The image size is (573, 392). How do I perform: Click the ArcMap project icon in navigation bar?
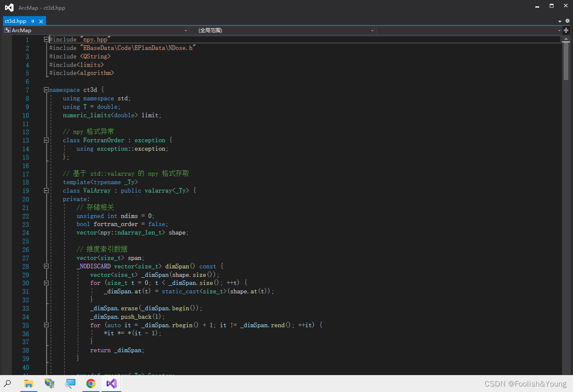point(7,30)
